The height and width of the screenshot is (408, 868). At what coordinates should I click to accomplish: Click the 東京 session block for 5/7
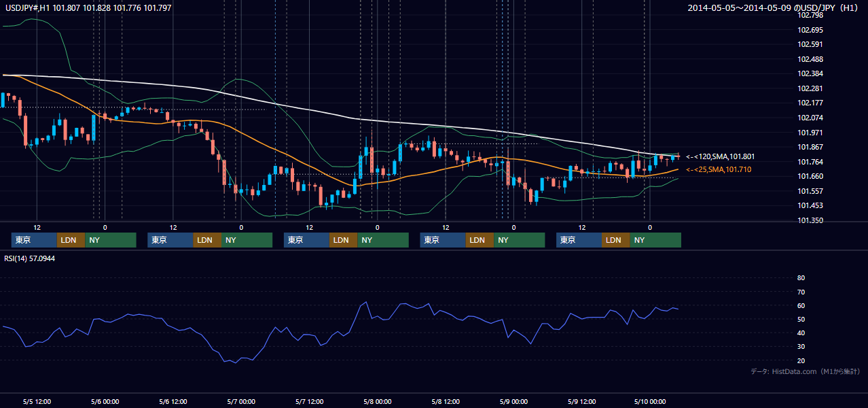click(307, 240)
